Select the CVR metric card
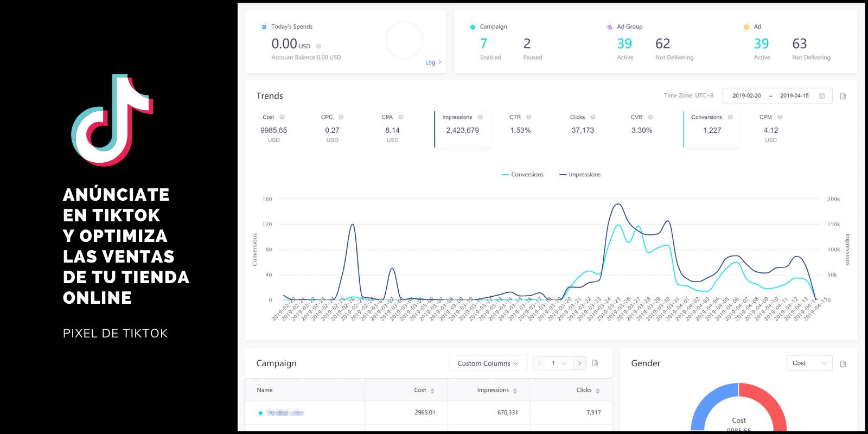The width and height of the screenshot is (868, 434). [642, 129]
